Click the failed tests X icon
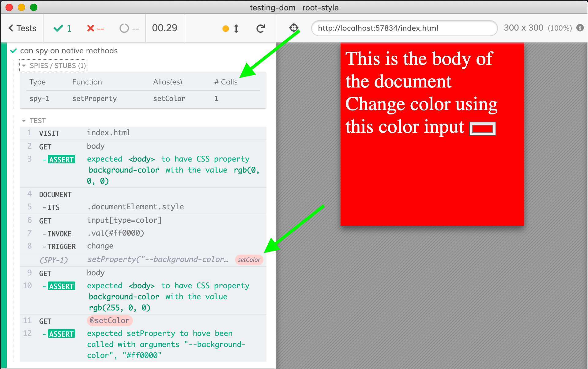588x369 pixels. [x=91, y=28]
